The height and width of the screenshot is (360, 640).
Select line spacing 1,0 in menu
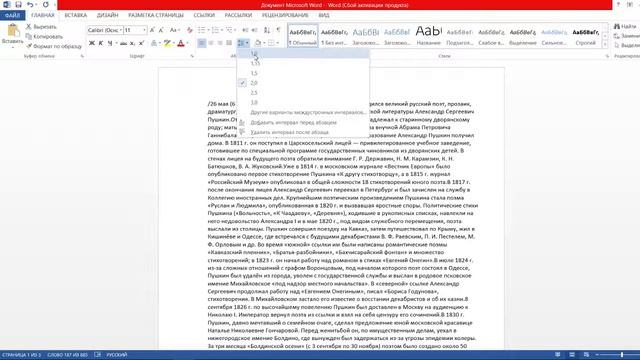[x=303, y=53]
